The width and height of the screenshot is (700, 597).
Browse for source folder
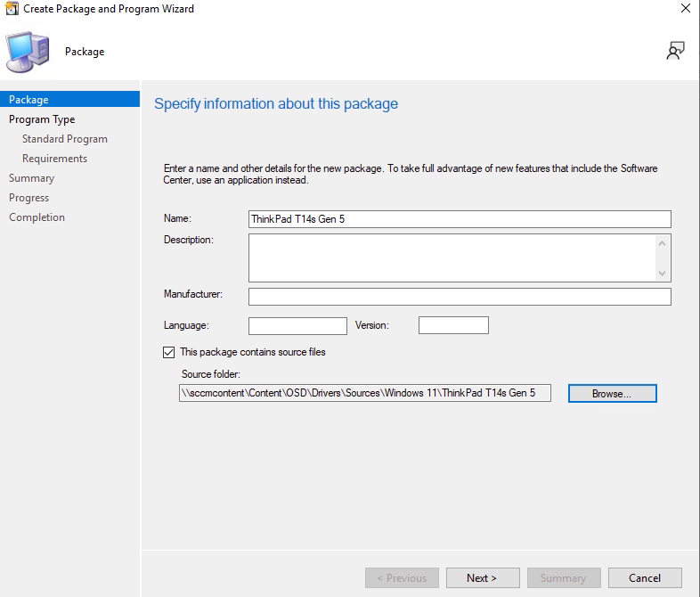612,393
